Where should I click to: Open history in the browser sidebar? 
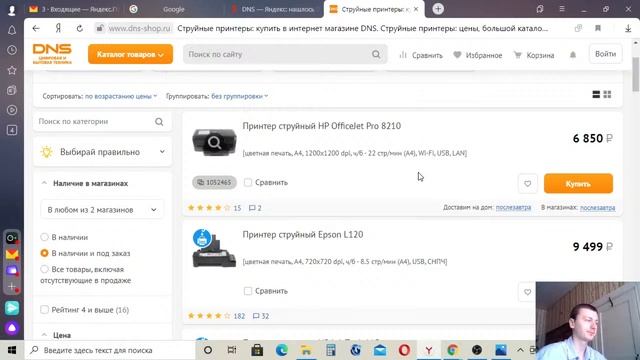12,50
